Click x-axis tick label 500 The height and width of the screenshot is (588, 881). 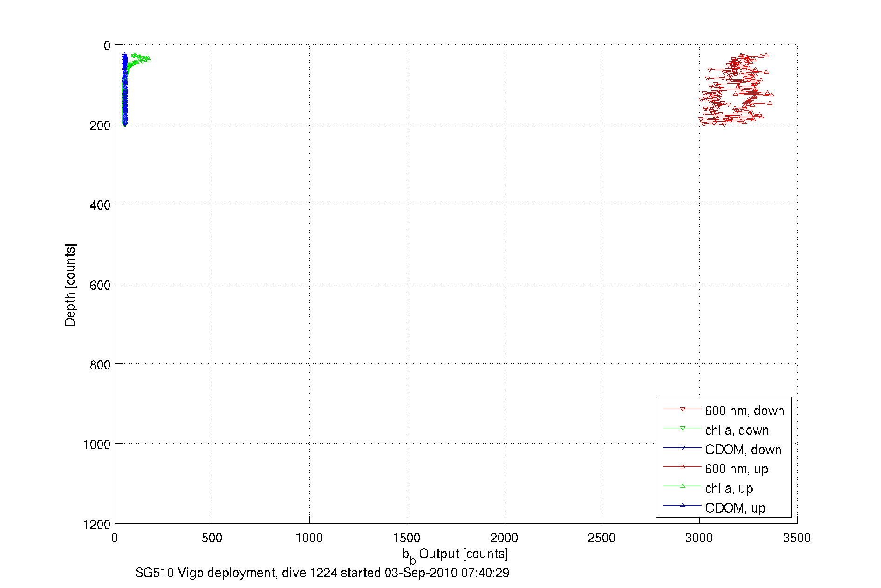212,538
